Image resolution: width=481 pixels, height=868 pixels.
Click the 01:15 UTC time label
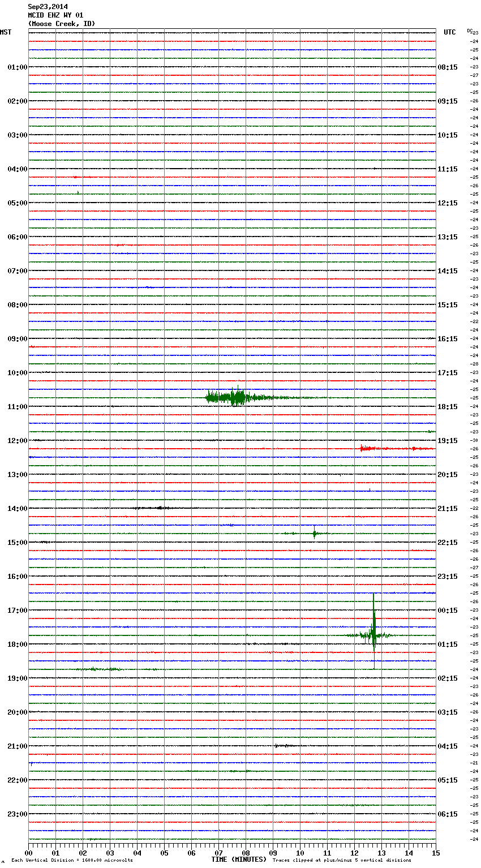coord(448,644)
